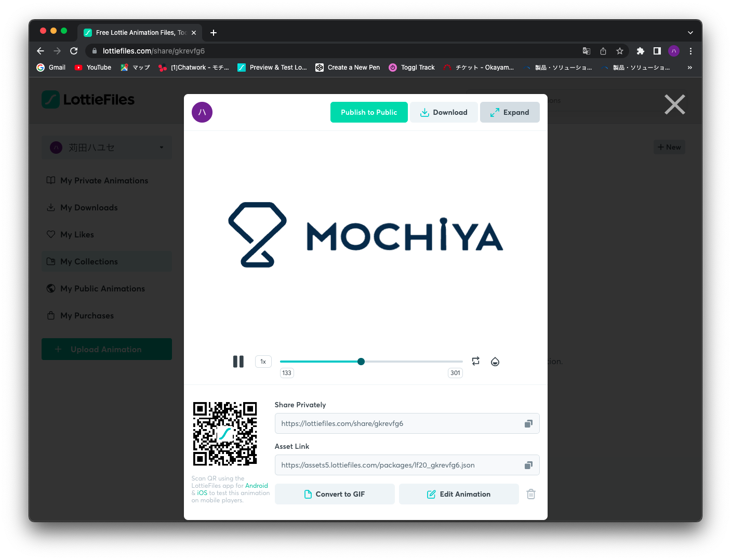
Task: Click Upload Animation button
Action: point(107,349)
